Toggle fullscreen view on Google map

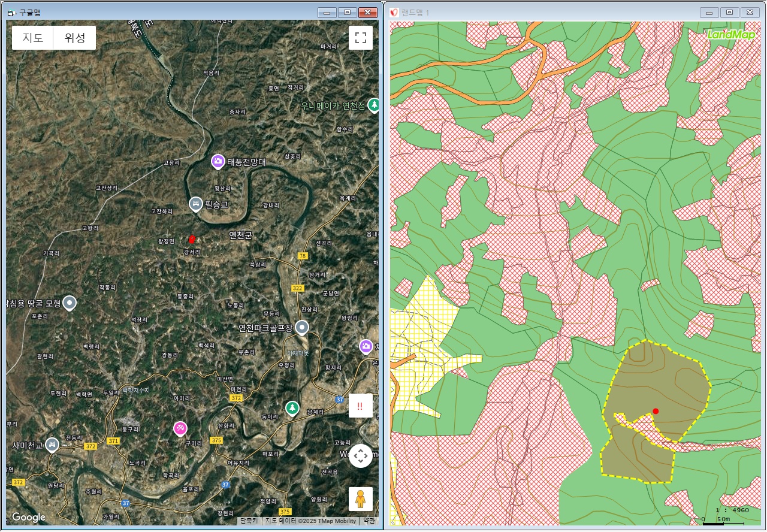[360, 38]
